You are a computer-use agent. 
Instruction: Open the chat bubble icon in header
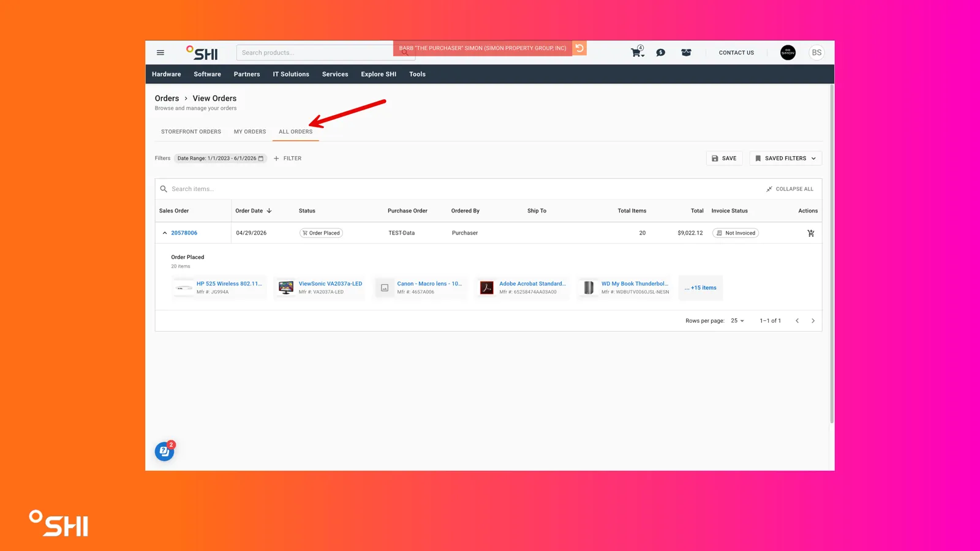pyautogui.click(x=661, y=53)
